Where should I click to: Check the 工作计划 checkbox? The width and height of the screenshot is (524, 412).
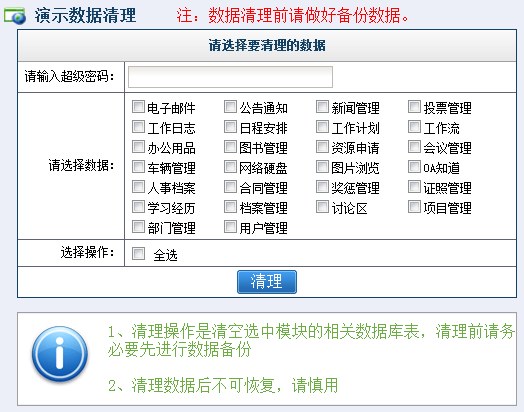point(322,127)
